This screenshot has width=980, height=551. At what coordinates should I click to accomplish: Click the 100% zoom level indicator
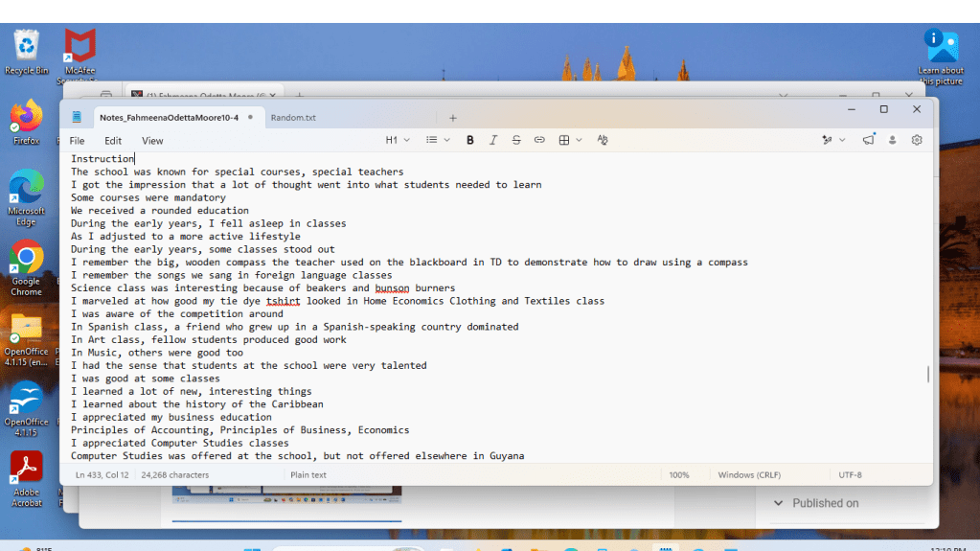[679, 474]
